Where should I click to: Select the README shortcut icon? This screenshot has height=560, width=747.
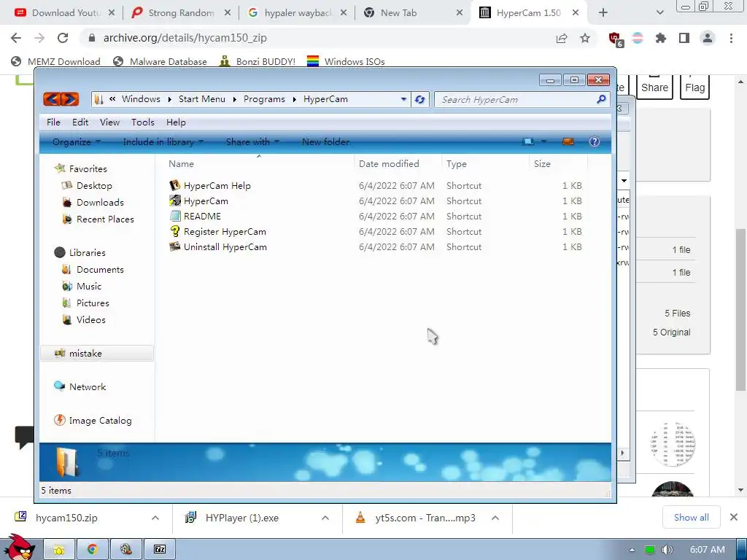pos(175,216)
